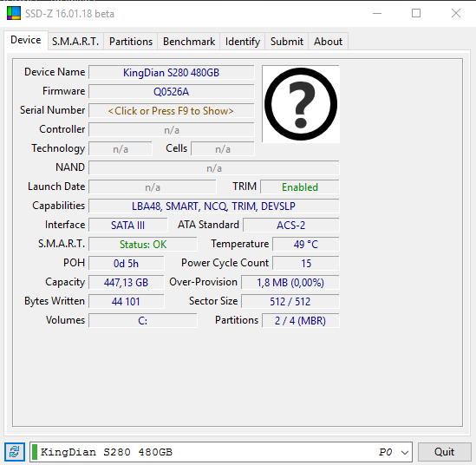Image resolution: width=476 pixels, height=465 pixels.
Task: Click the Launch Date n/a field
Action: tap(153, 187)
